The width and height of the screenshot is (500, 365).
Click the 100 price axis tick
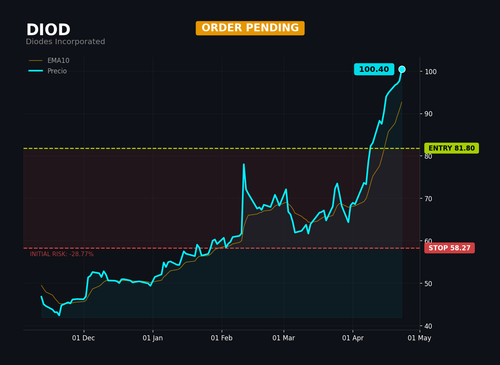point(431,72)
